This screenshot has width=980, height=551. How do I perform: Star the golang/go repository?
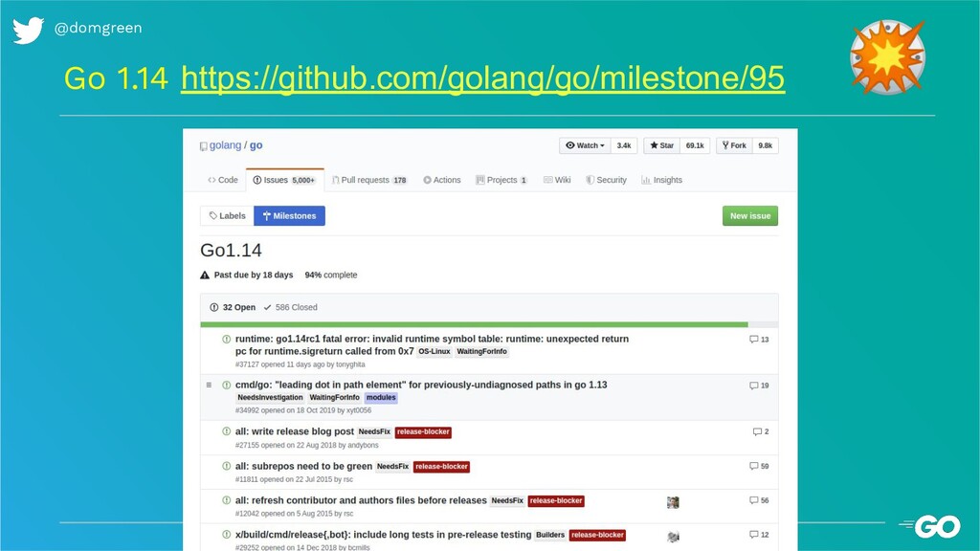point(661,145)
